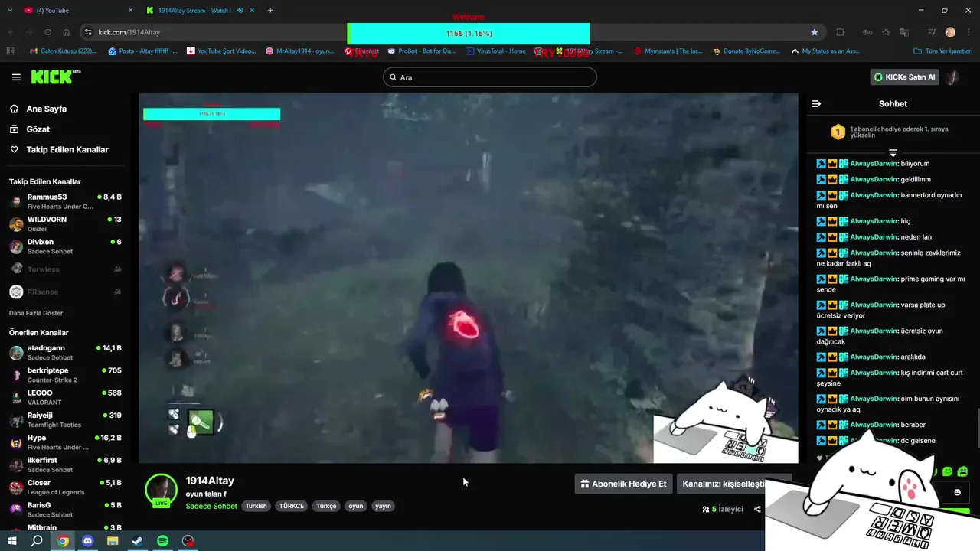Click the oyun tag
Viewport: 980px width, 551px height.
[356, 506]
